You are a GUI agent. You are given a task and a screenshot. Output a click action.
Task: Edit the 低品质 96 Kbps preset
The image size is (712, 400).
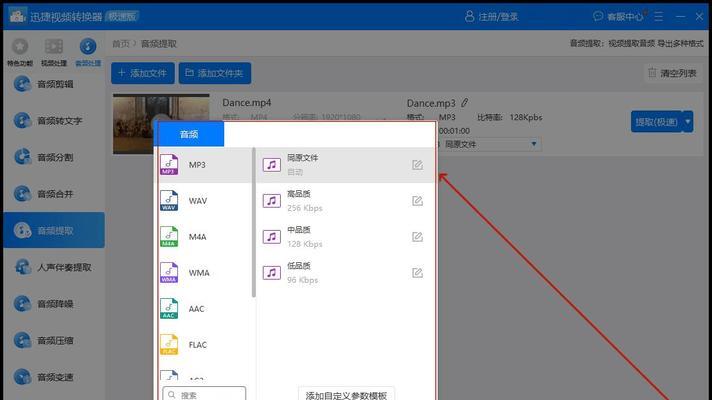417,272
